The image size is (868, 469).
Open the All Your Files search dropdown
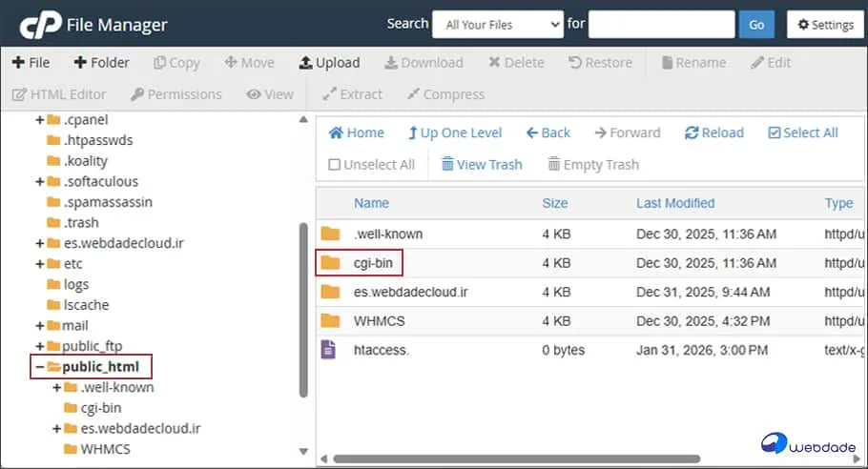click(x=497, y=25)
